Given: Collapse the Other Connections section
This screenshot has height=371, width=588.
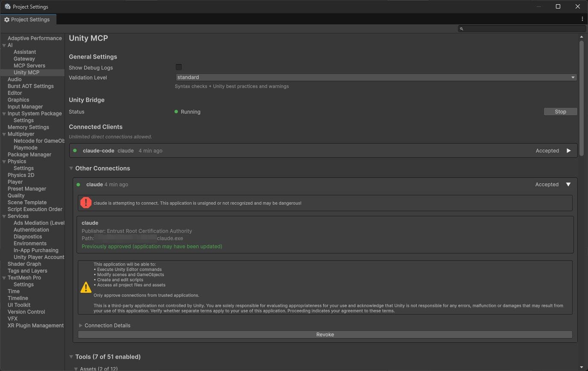Looking at the screenshot, I should tap(71, 168).
